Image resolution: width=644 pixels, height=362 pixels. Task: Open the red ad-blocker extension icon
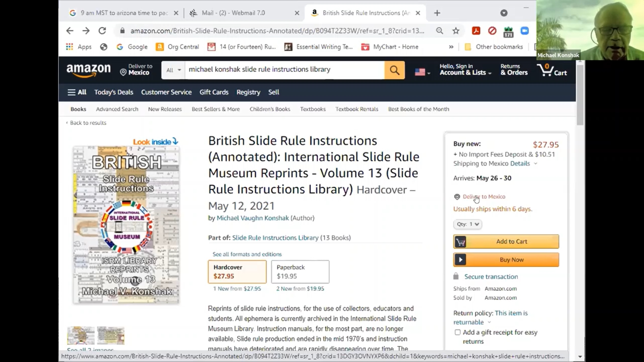point(492,31)
